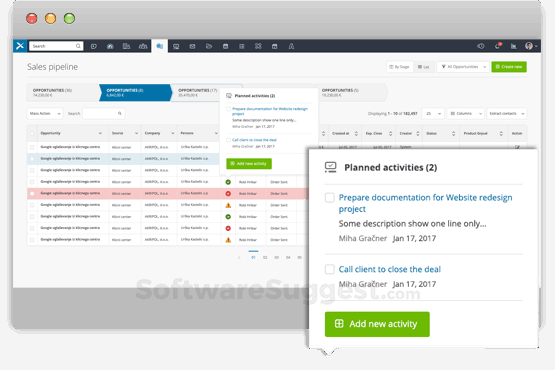The width and height of the screenshot is (555, 370).
Task: Sort by the Created at column
Action: (356, 133)
